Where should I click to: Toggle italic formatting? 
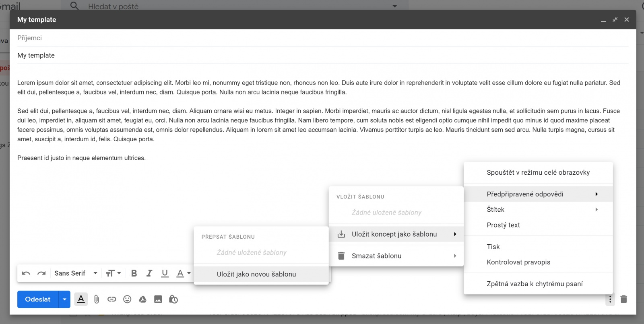coord(149,273)
